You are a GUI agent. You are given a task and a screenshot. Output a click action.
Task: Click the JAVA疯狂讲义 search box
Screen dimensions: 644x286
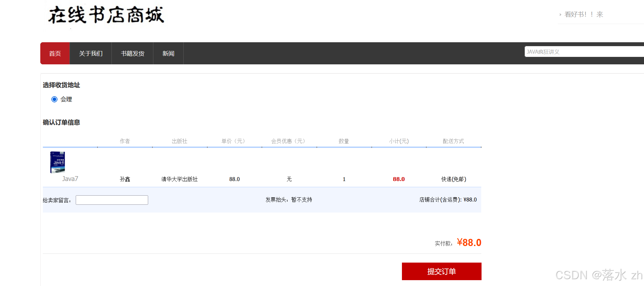584,52
